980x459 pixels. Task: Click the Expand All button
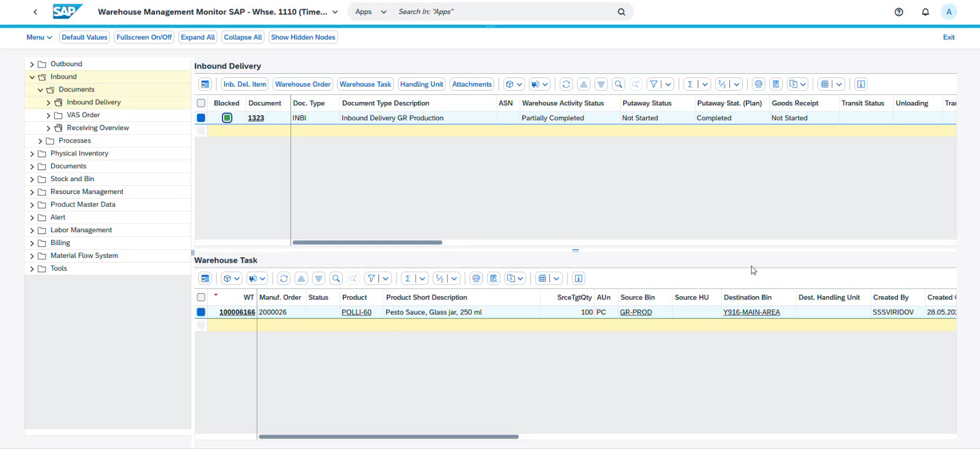click(198, 37)
